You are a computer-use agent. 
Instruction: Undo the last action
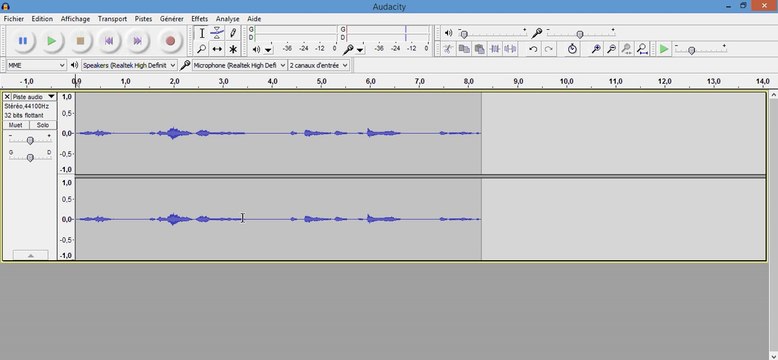[x=533, y=49]
